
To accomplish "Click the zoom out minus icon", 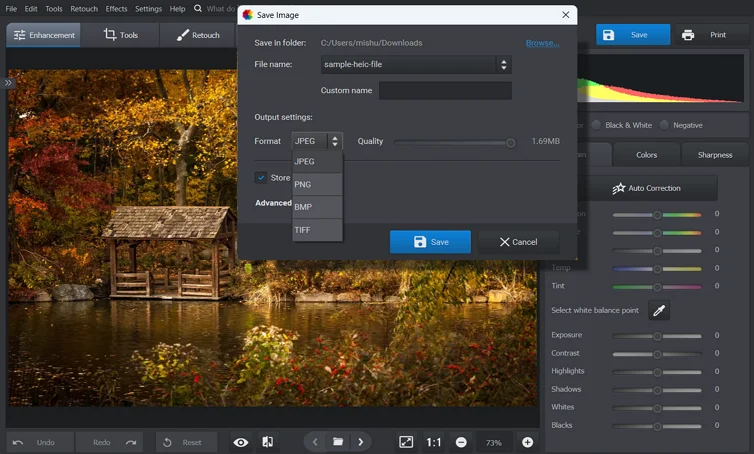I will coord(461,442).
